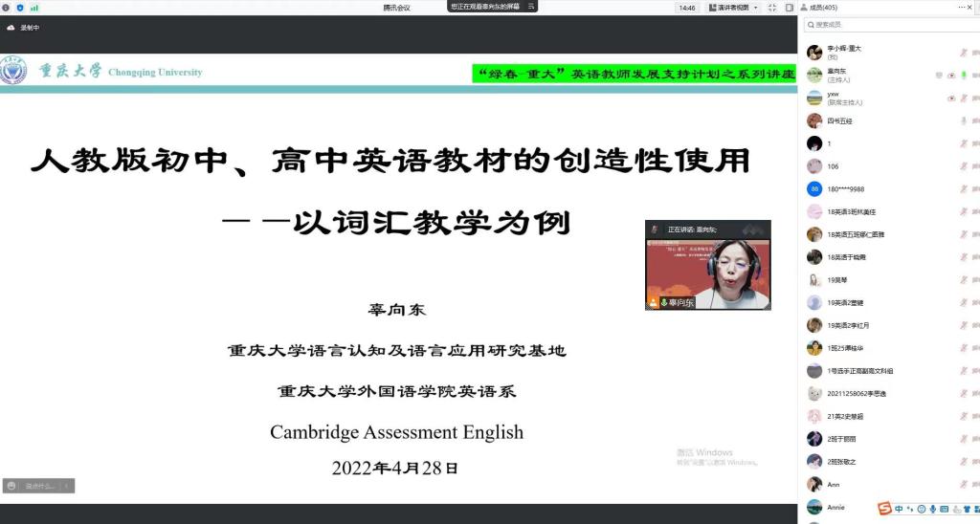Screen dimensions: 980x524
Task: Click 辜向东's screen sharing indicator icon
Action: coord(939,75)
